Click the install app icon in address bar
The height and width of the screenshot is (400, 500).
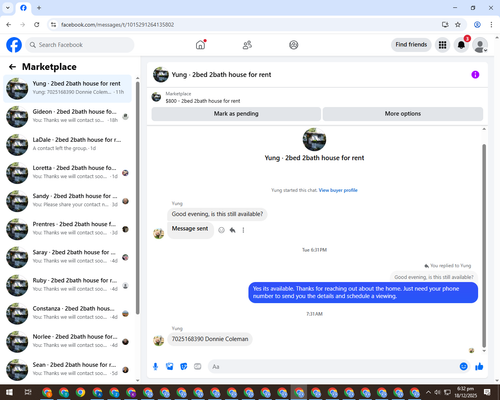click(445, 25)
